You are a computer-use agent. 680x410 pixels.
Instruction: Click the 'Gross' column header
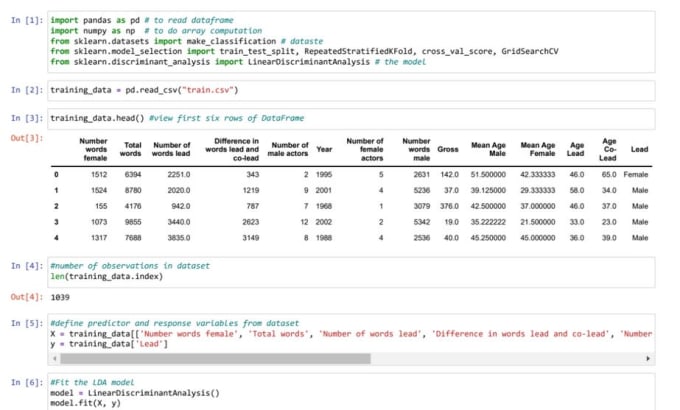pos(448,149)
